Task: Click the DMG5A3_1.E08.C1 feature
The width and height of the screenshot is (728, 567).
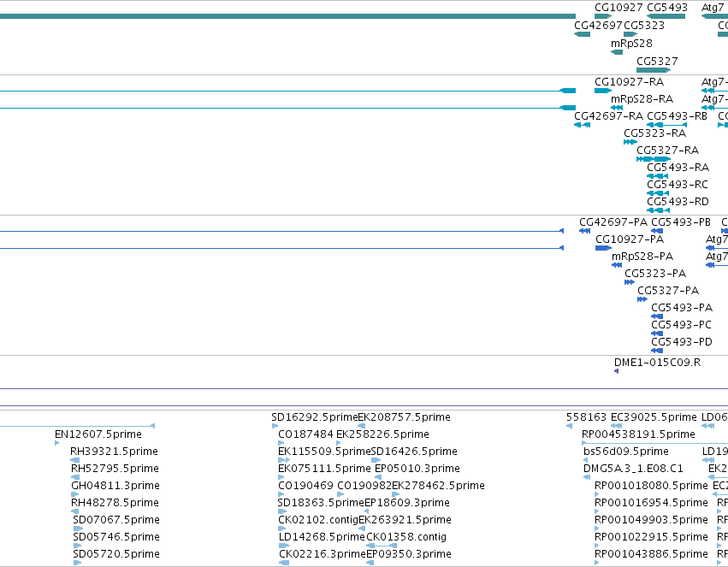Action: click(x=587, y=477)
